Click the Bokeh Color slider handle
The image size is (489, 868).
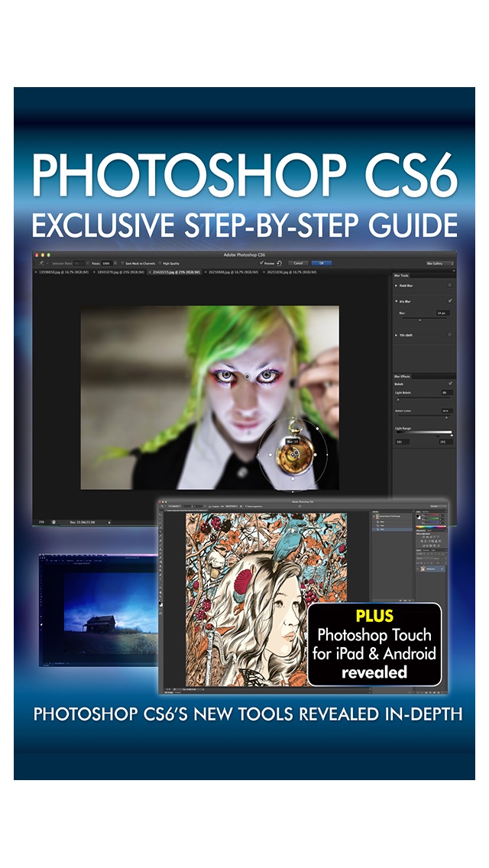click(446, 417)
